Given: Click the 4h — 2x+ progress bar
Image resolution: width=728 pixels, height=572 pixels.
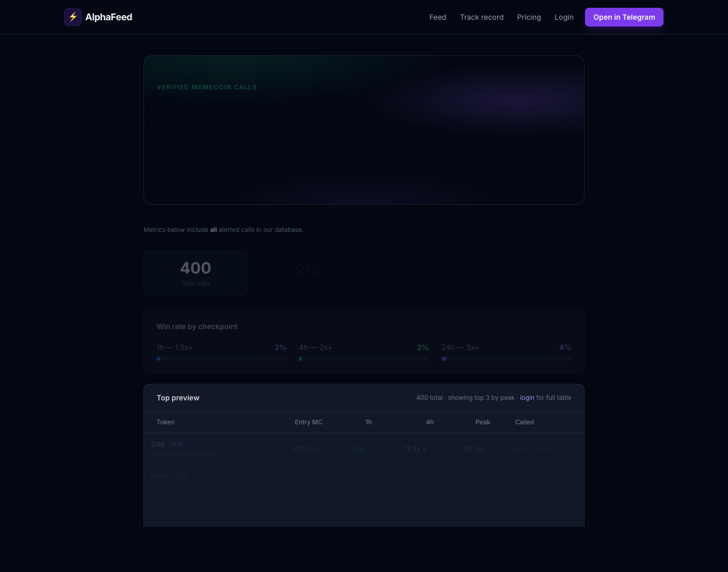Looking at the screenshot, I should (x=364, y=359).
